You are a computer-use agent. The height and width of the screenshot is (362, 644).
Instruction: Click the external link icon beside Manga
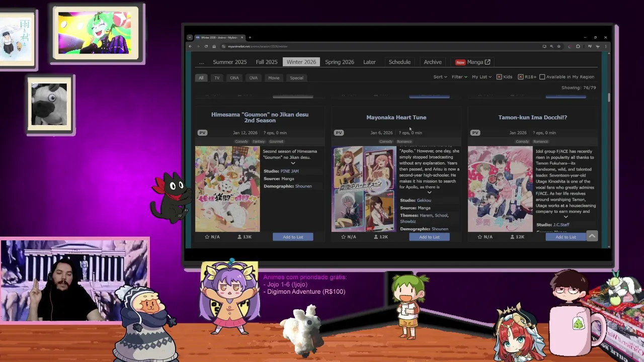click(x=488, y=62)
